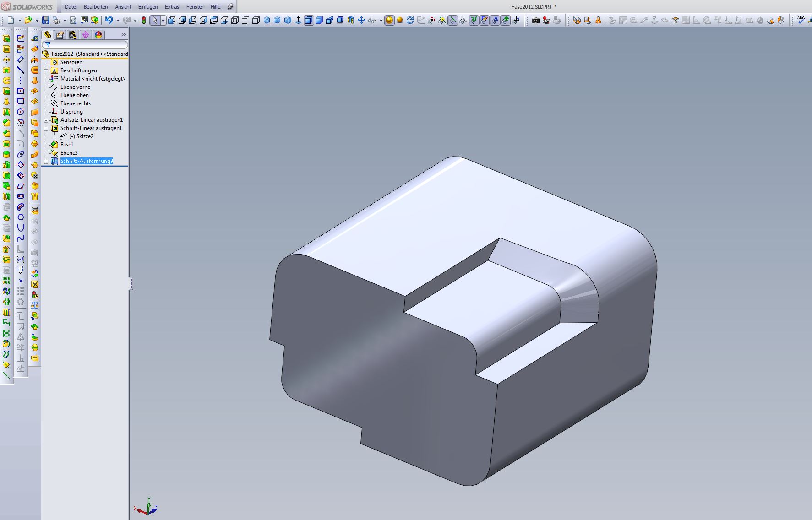Screen dimensions: 812x520
Task: Click the Rebuild traffic light icon
Action: click(144, 20)
